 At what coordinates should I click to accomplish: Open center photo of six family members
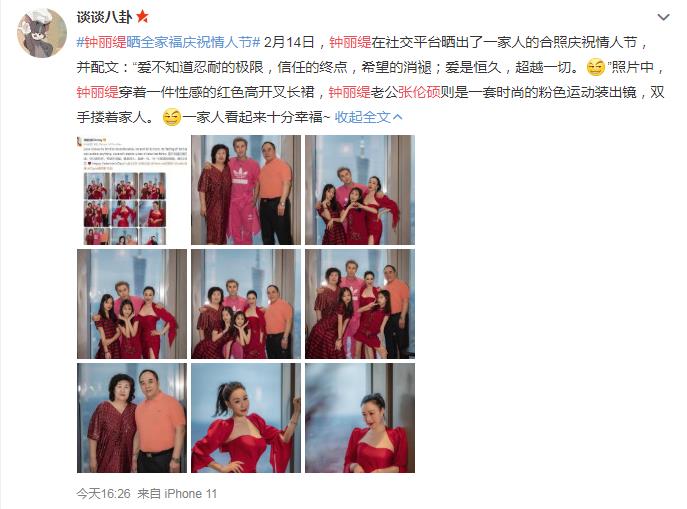pos(246,304)
